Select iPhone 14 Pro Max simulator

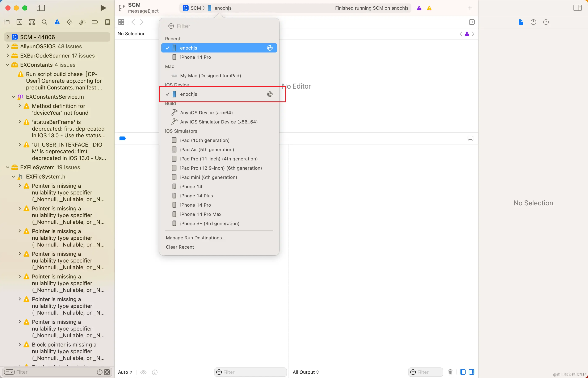tap(201, 214)
